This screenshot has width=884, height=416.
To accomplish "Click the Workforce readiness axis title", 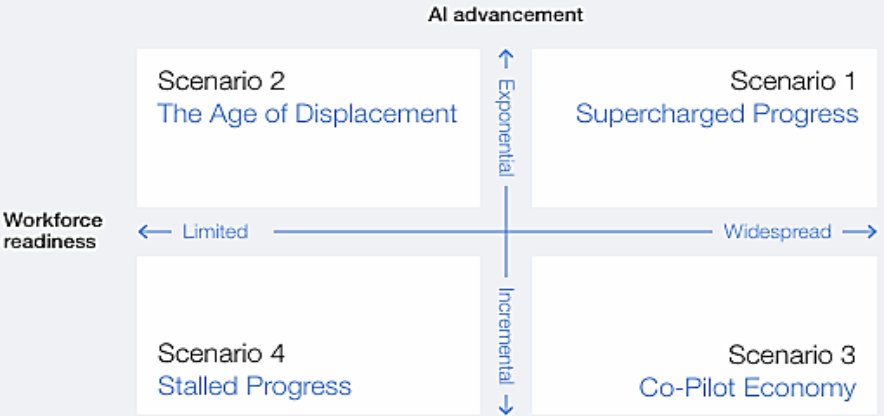I will tap(53, 231).
